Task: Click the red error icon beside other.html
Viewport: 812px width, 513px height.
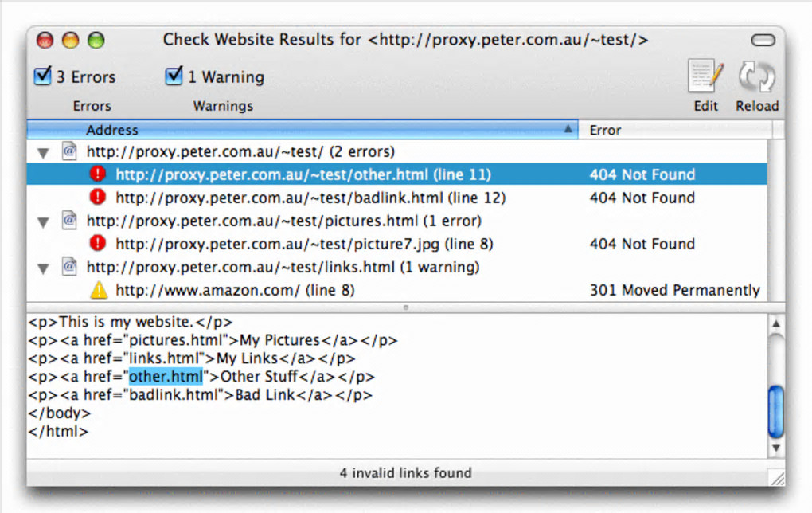Action: click(x=98, y=174)
